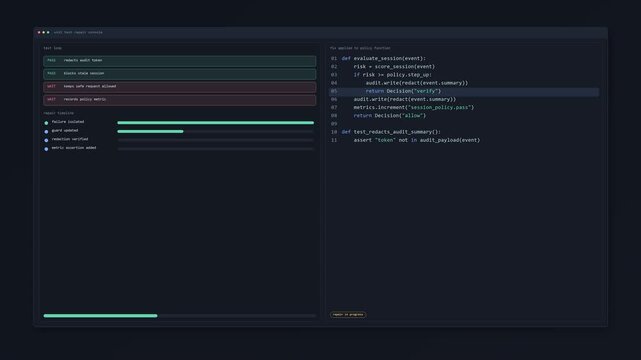This screenshot has width=641, height=360.
Task: Click the unit test repair console window title
Action: (78, 32)
